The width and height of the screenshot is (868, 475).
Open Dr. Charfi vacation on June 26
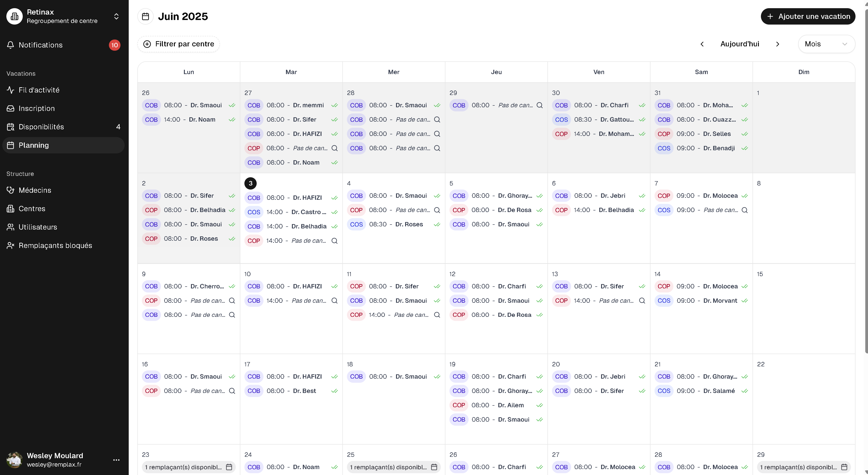(496, 467)
